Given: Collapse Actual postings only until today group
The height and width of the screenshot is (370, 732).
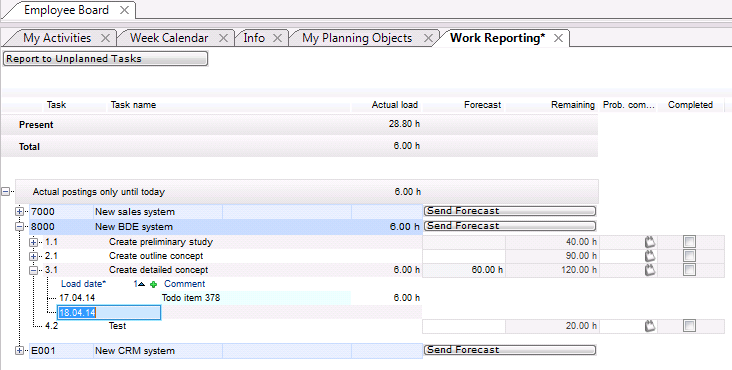Looking at the screenshot, I should point(6,191).
